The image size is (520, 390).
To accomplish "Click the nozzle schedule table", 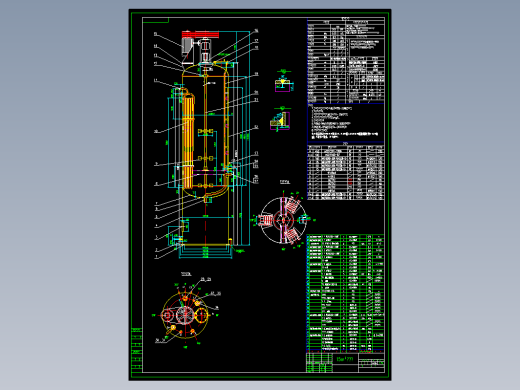I will 346,172.
